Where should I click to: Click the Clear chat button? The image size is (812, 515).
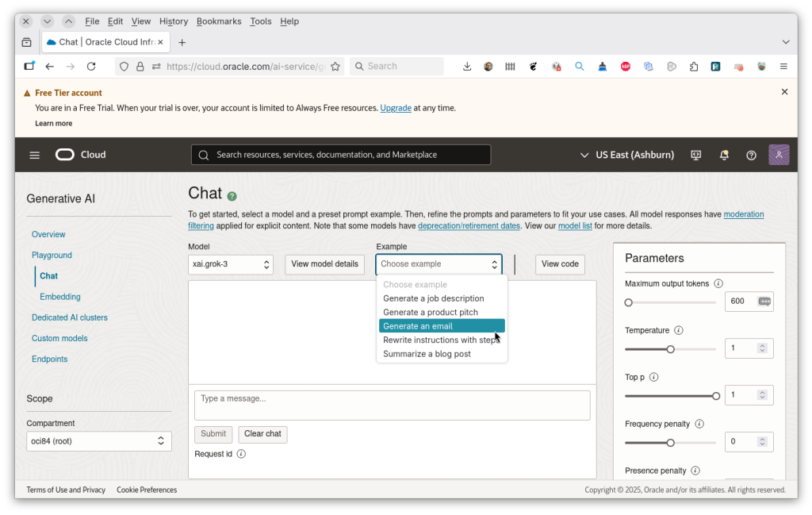coord(262,434)
